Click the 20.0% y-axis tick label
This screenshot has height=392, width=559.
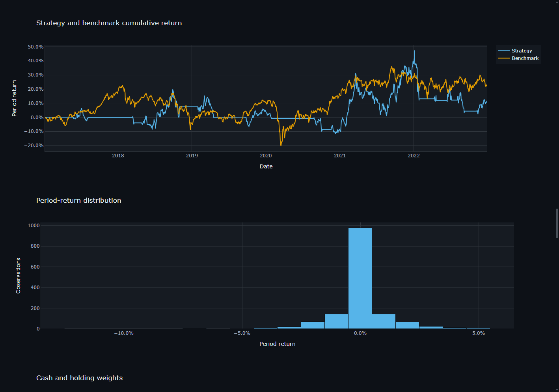35,89
